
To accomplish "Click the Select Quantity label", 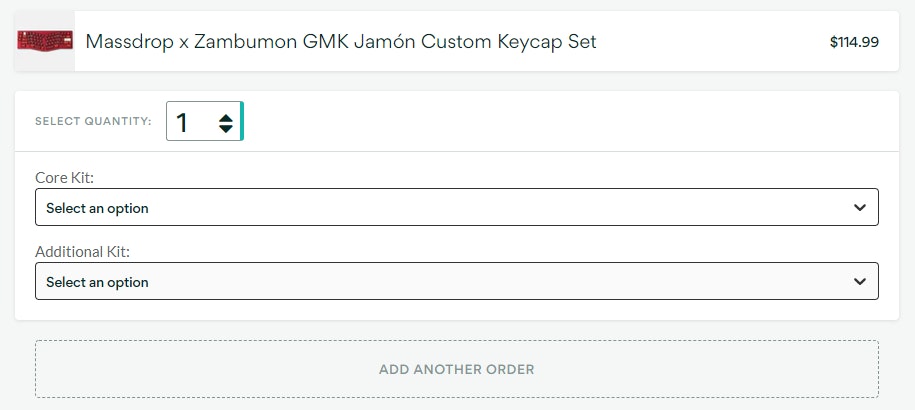I will point(93,122).
